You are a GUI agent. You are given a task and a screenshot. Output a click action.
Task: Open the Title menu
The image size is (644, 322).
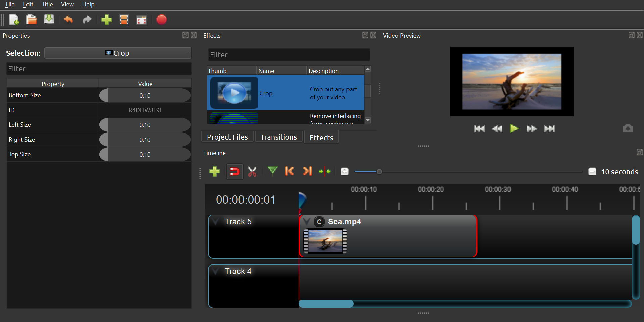click(x=47, y=4)
